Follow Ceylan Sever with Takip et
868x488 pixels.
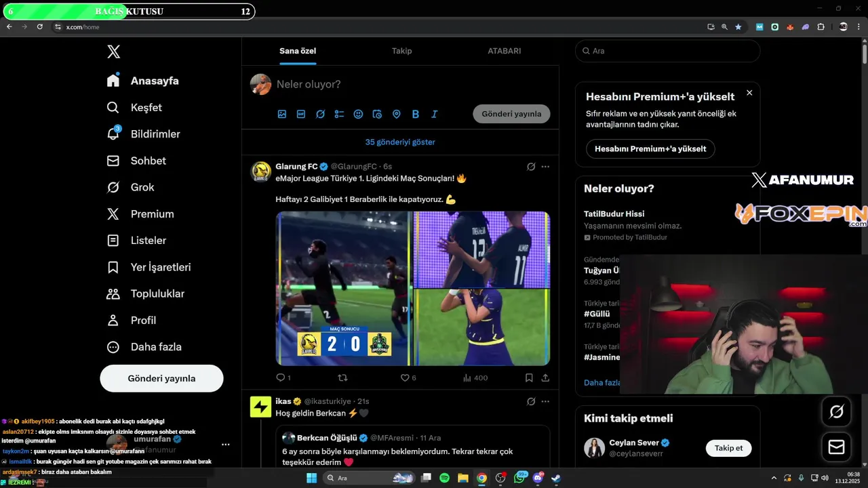[729, 448]
